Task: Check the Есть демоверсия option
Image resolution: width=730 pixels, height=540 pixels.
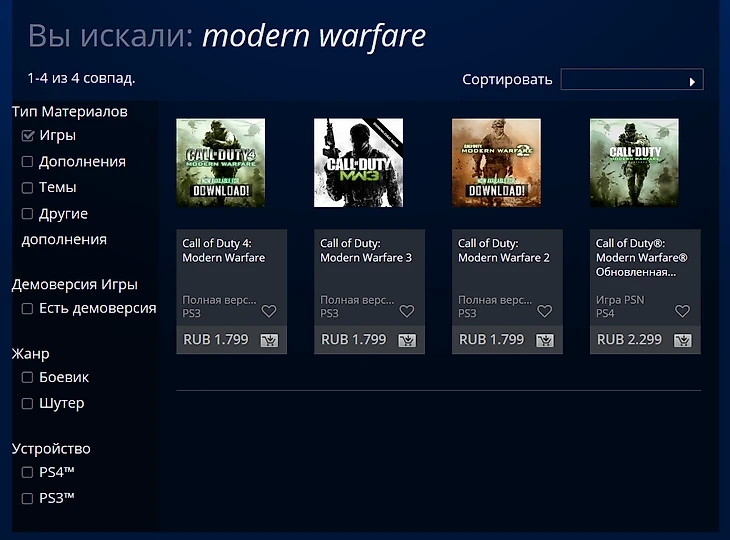Action: coord(27,309)
